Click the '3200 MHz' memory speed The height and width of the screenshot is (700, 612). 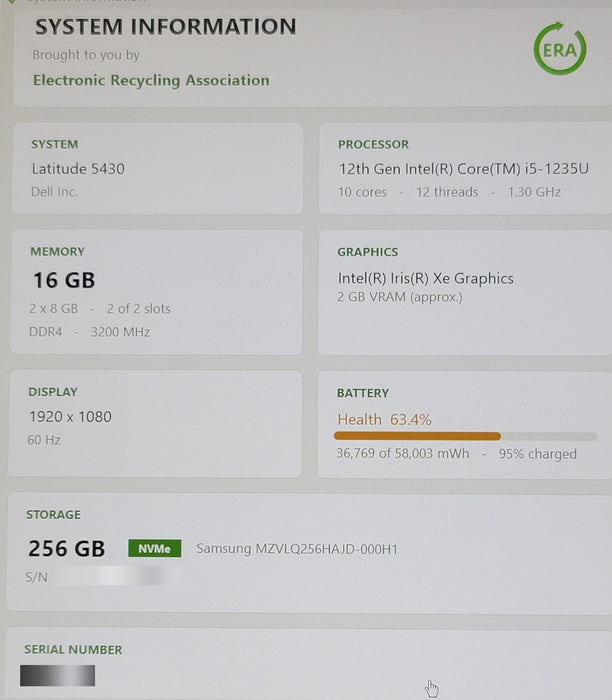[121, 332]
